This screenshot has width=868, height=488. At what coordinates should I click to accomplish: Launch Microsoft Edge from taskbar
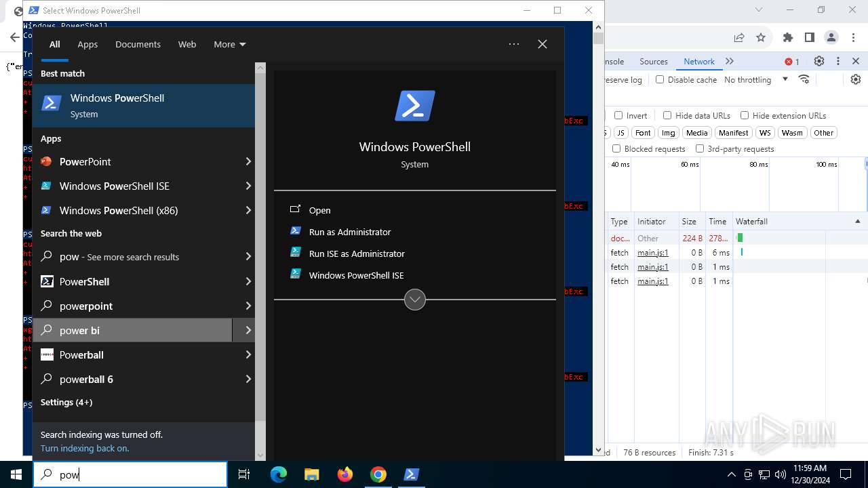[x=279, y=474]
